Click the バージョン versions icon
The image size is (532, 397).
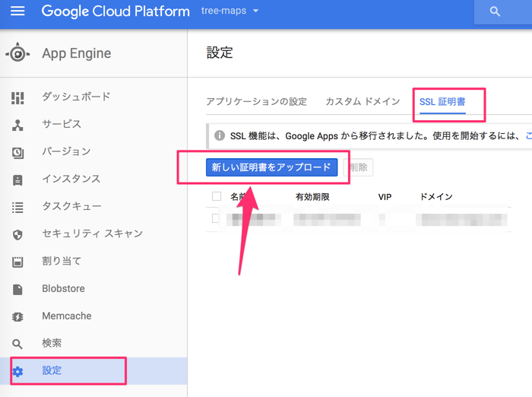17,153
